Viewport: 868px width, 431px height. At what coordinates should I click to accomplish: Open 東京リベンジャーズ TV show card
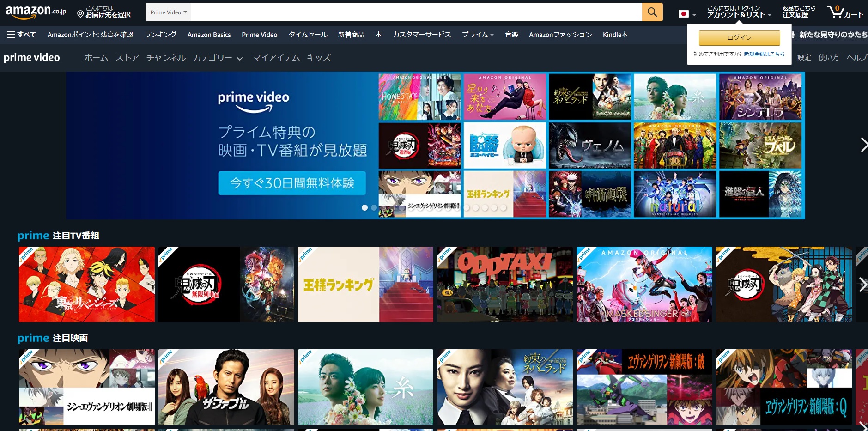click(x=87, y=284)
